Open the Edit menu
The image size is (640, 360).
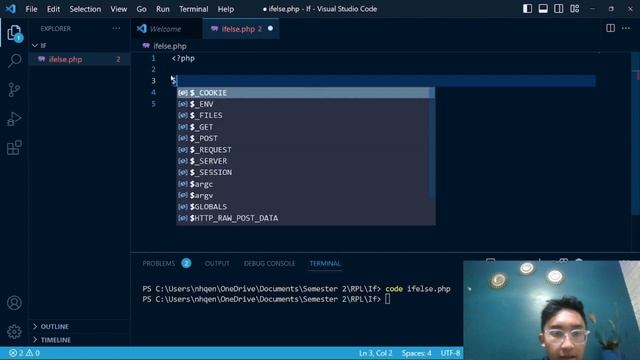53,9
